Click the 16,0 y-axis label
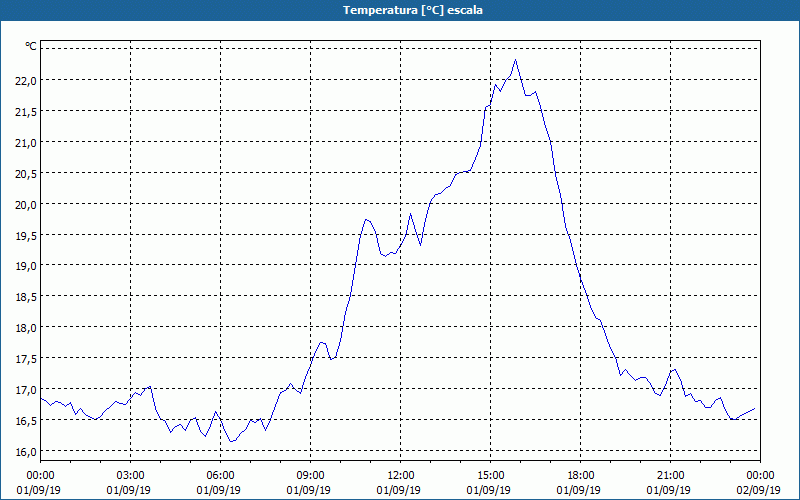800x500 pixels. 26,452
